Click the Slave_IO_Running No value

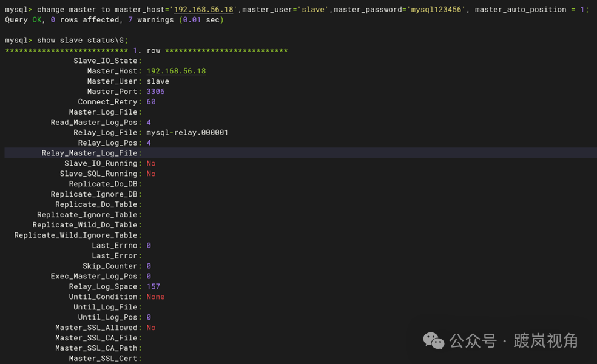coord(151,163)
